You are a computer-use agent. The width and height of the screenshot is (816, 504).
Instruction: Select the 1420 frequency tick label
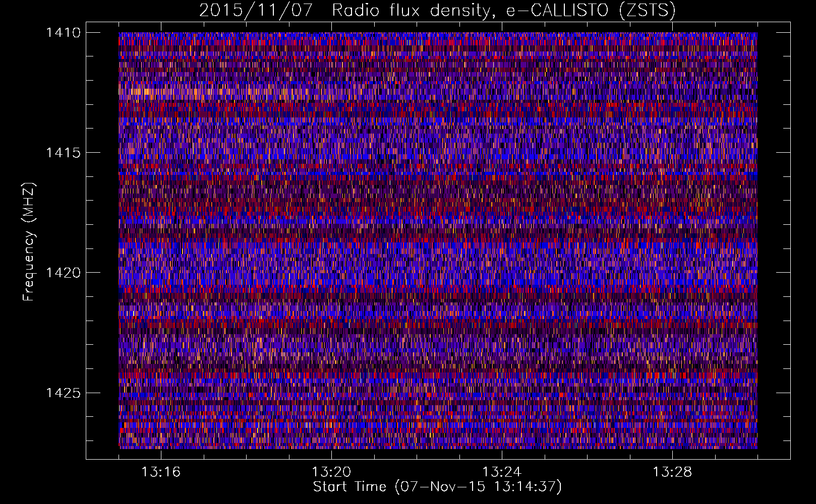(x=63, y=273)
